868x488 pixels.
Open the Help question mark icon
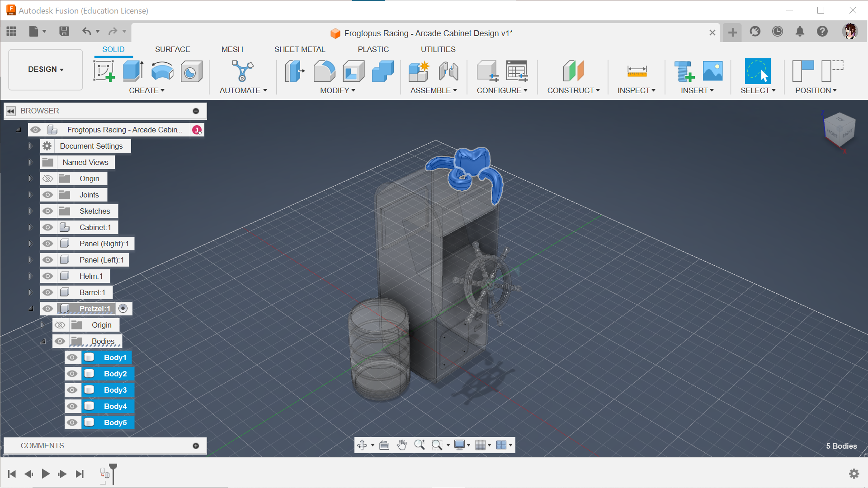pyautogui.click(x=822, y=31)
